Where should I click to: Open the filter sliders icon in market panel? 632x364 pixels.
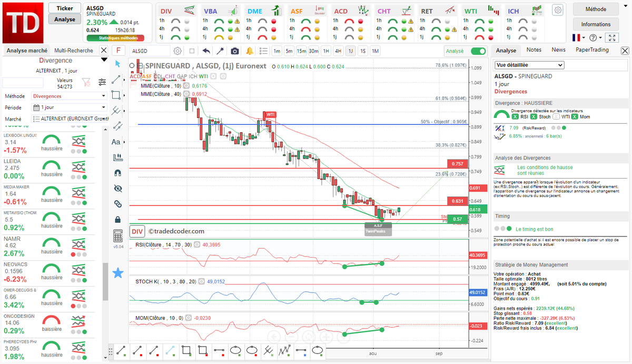coord(102,82)
